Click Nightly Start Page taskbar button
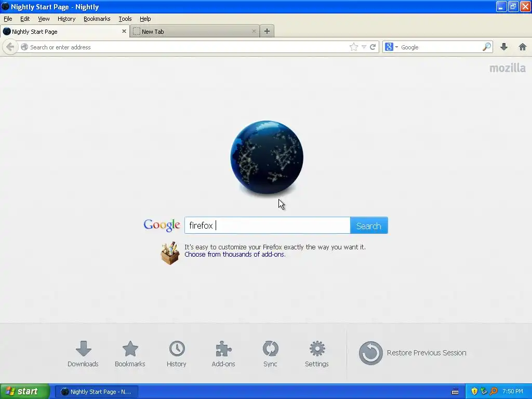This screenshot has width=532, height=399. [96, 392]
